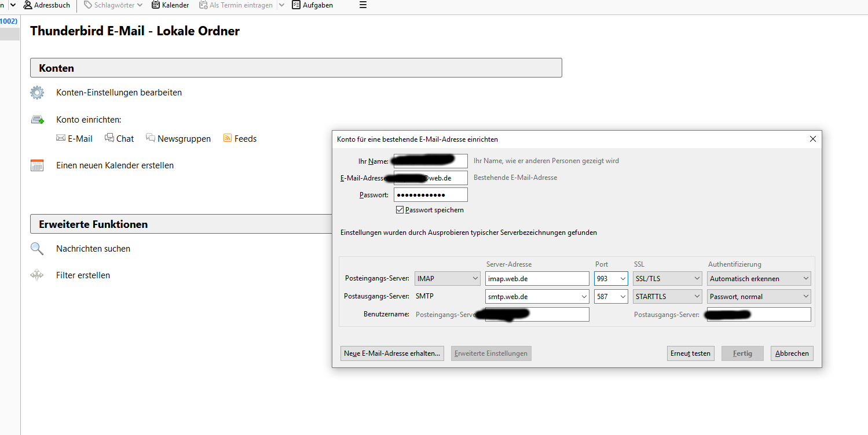Open Filter erstellen
868x435 pixels.
click(83, 275)
